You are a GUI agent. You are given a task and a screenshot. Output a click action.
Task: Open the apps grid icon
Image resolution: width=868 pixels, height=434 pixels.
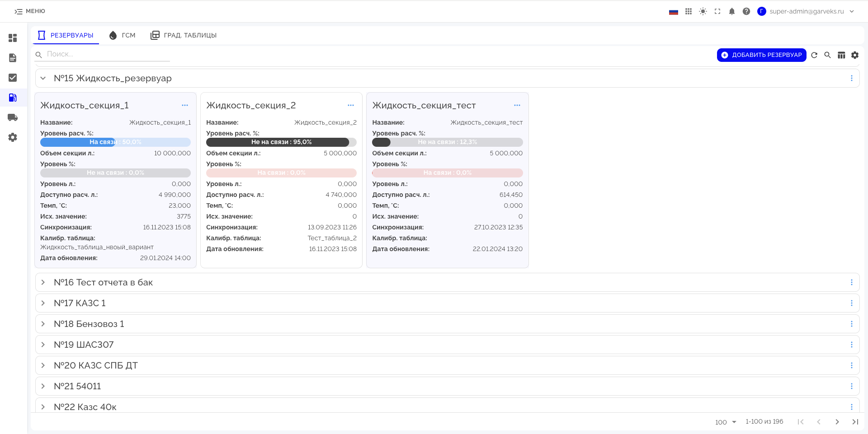(689, 11)
